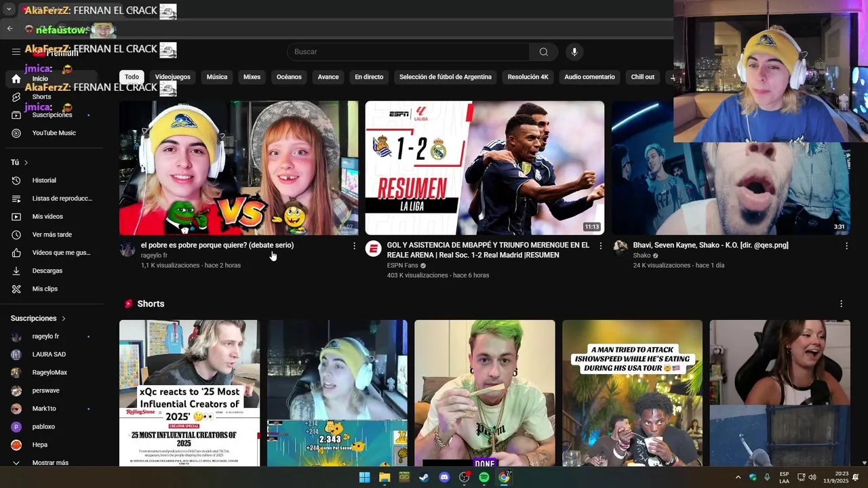The width and height of the screenshot is (868, 488).
Task: Expand Suscripciones section chevron
Action: [64, 319]
